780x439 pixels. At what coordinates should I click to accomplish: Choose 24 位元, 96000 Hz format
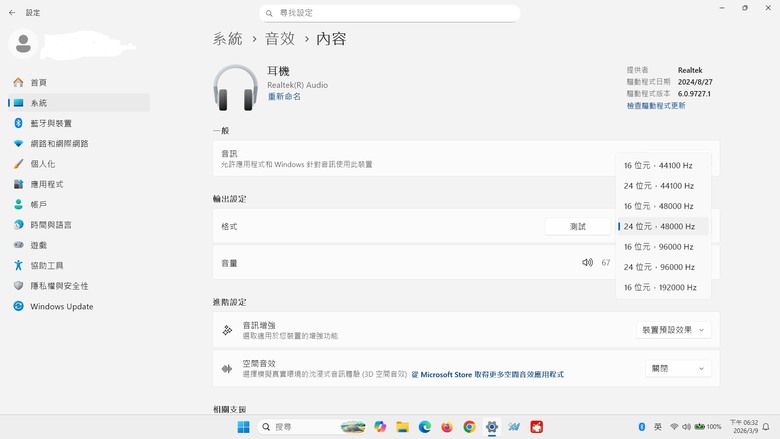(663, 267)
